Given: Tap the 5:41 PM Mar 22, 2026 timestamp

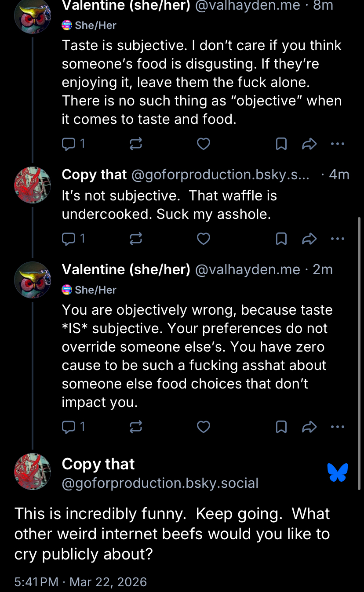Looking at the screenshot, I should (80, 582).
